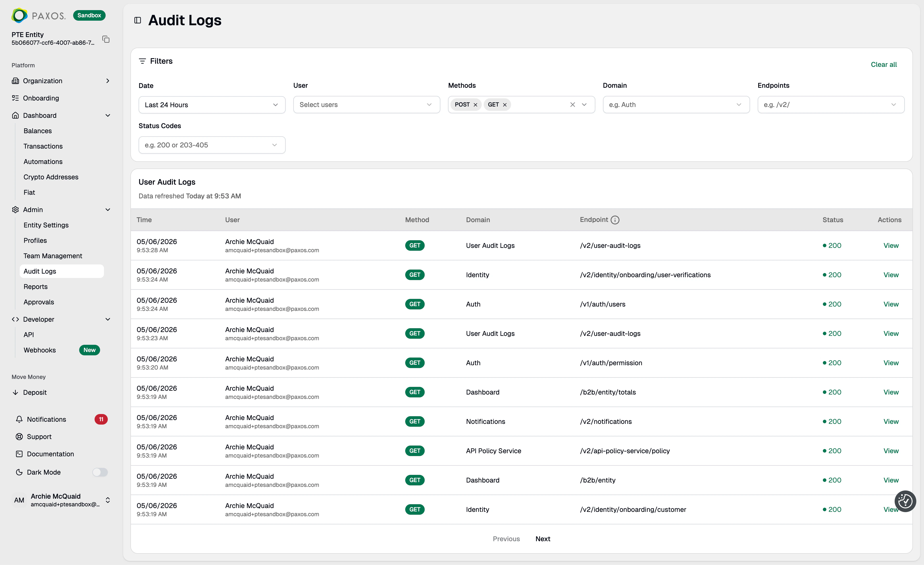
Task: Collapse the Developer section chevron
Action: point(108,319)
